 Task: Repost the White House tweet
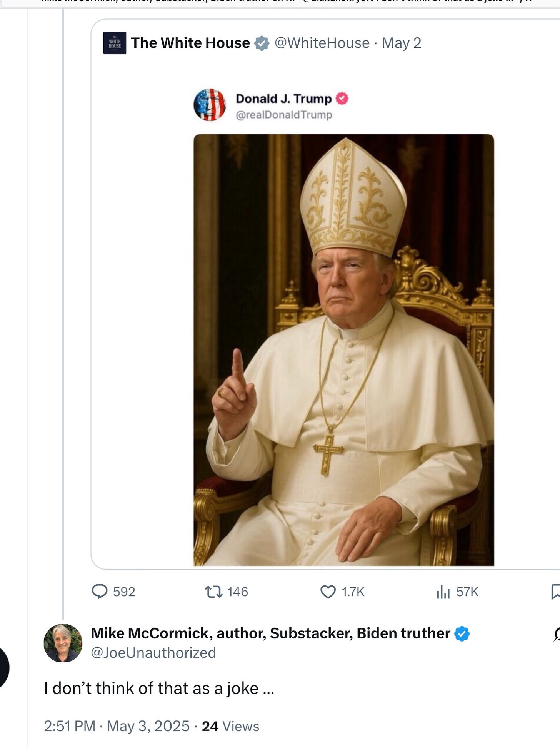[x=214, y=592]
